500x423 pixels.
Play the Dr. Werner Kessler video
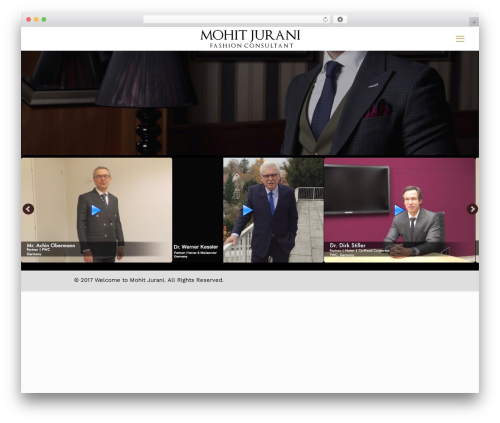click(x=247, y=210)
